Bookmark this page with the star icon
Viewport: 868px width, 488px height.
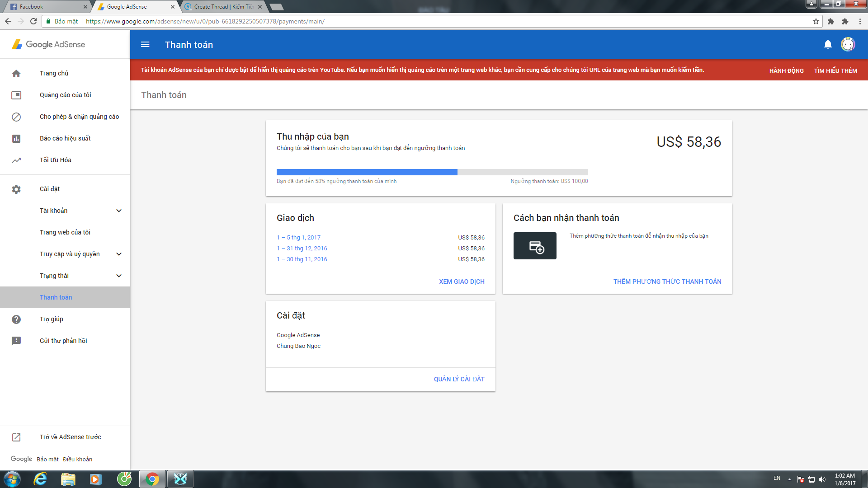816,21
